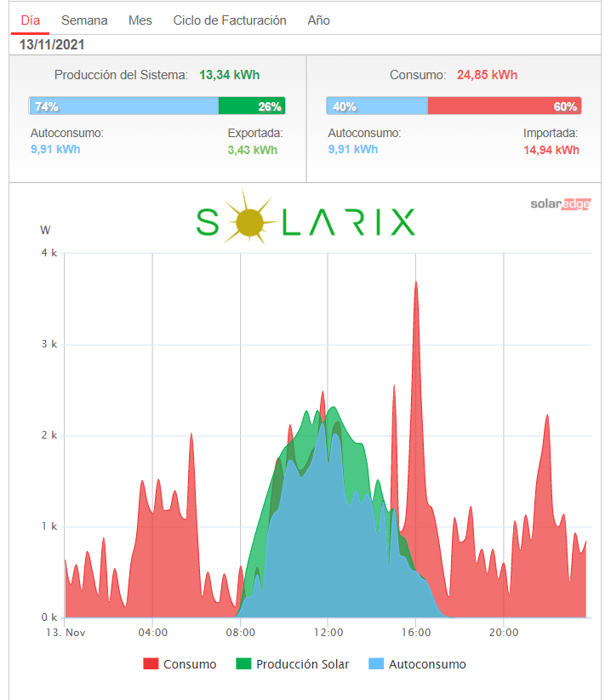Click the 74% autoconsumo bar segment
611x700 pixels.
click(x=124, y=106)
